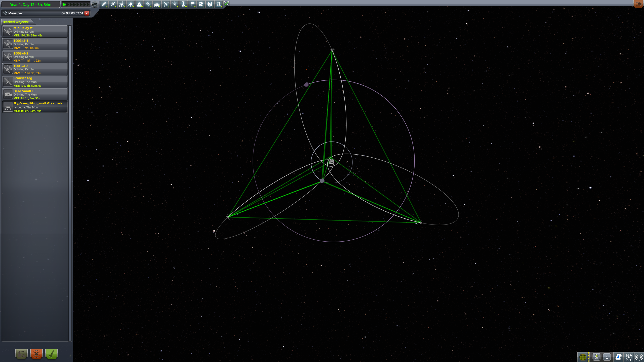Open the alarm clock app
Screen dimensions: 644x362
[628, 357]
